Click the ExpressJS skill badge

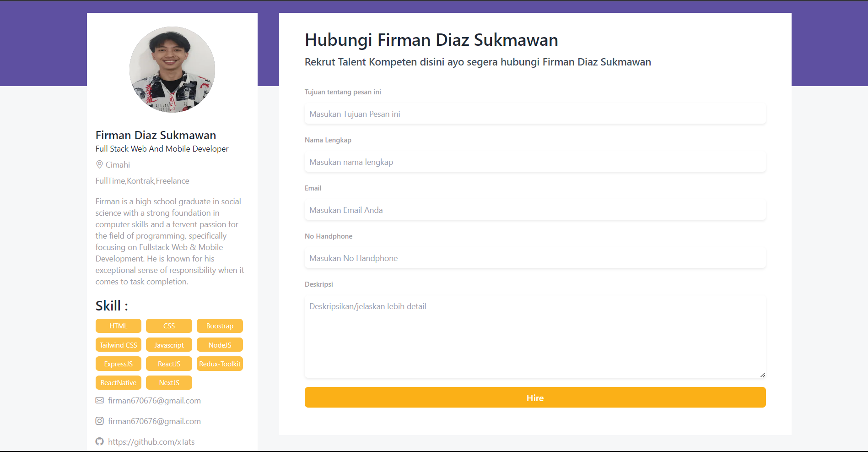(x=118, y=363)
